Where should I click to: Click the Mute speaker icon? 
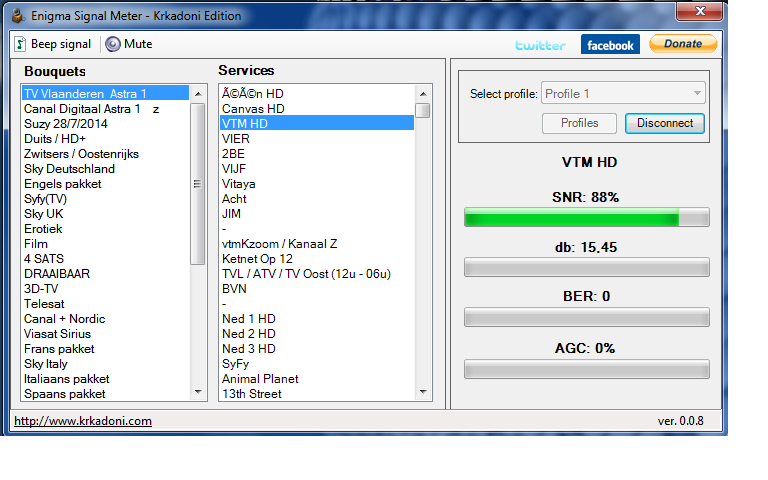113,44
